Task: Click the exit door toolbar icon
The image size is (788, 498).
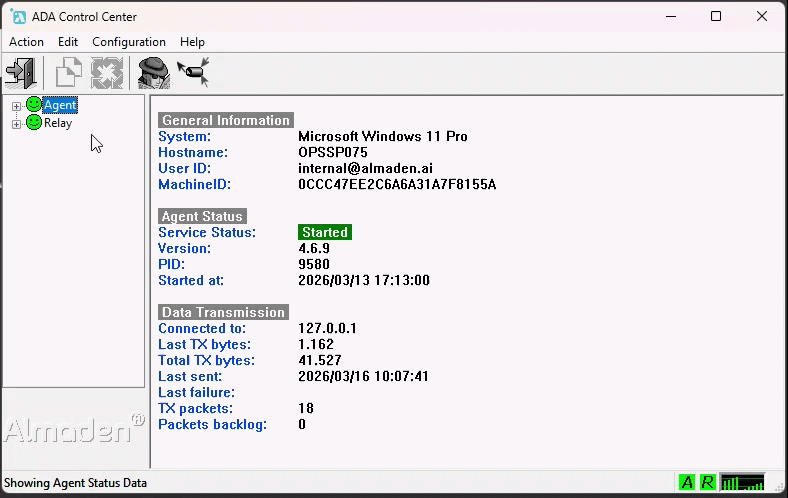Action: tap(21, 73)
